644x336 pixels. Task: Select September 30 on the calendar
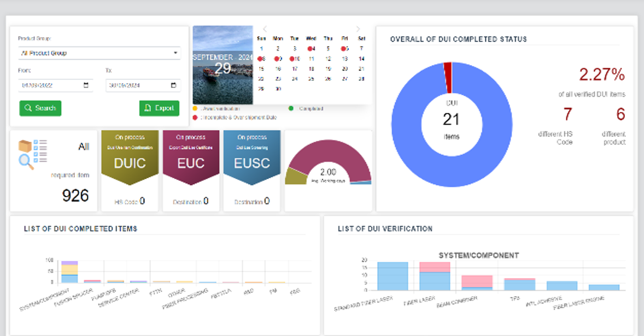point(278,89)
